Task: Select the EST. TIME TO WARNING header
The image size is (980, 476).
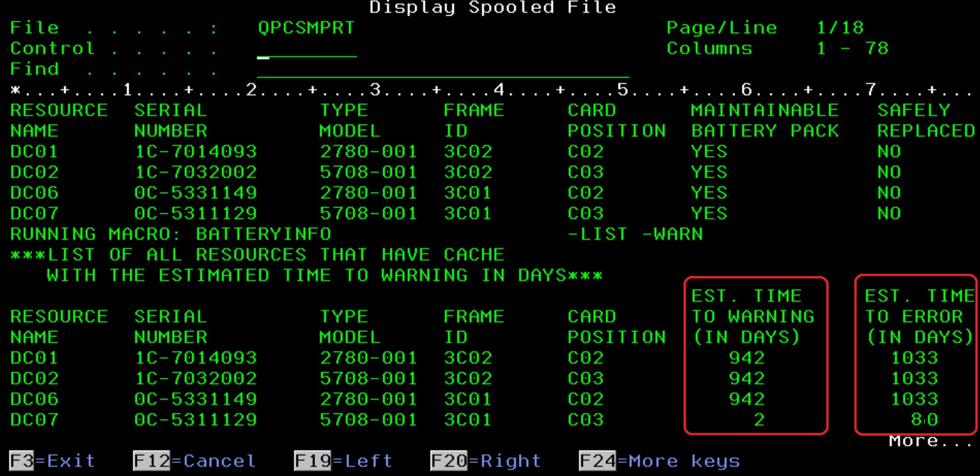Action: [x=752, y=316]
